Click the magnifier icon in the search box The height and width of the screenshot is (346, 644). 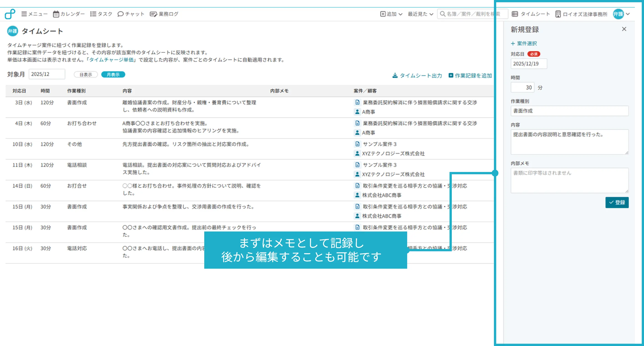pyautogui.click(x=442, y=14)
